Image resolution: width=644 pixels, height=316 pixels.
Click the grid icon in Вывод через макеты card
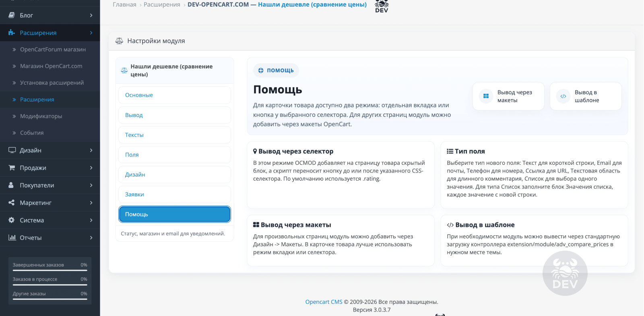tap(486, 96)
